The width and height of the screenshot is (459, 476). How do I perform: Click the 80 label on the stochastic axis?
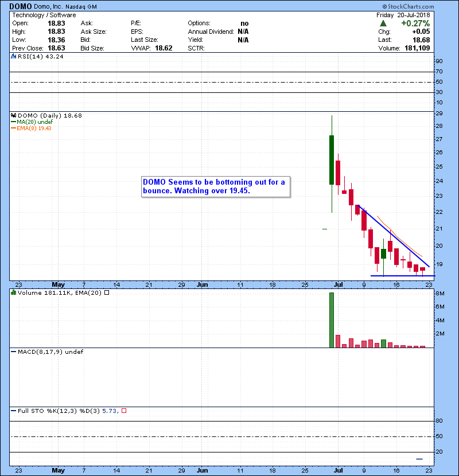pyautogui.click(x=439, y=421)
